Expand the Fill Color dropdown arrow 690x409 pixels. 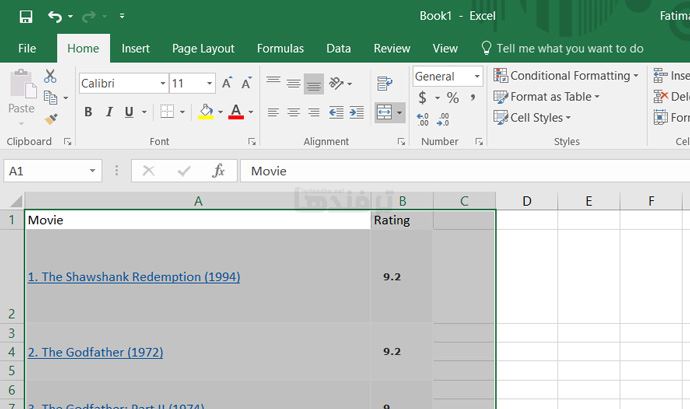[x=220, y=112]
